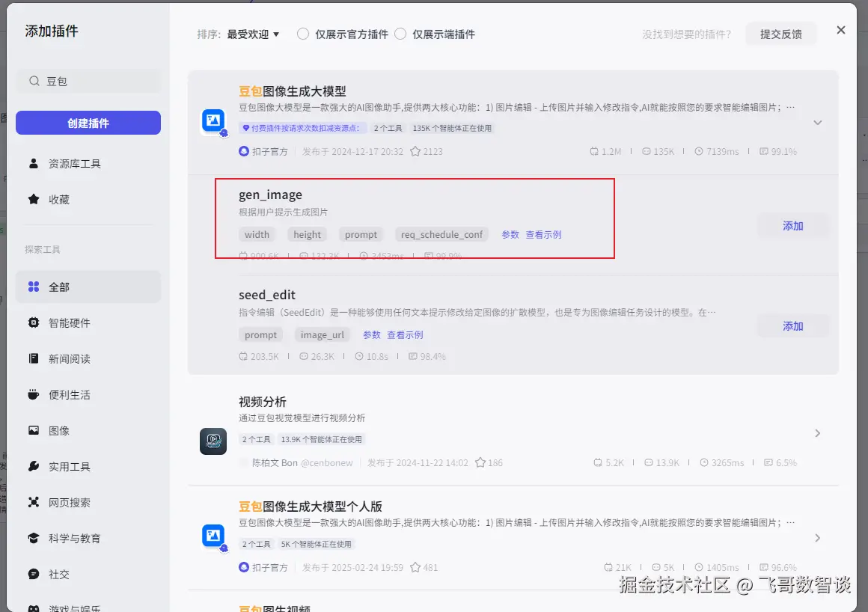Click the 图像 picture icon in sidebar
868x612 pixels.
tap(34, 430)
